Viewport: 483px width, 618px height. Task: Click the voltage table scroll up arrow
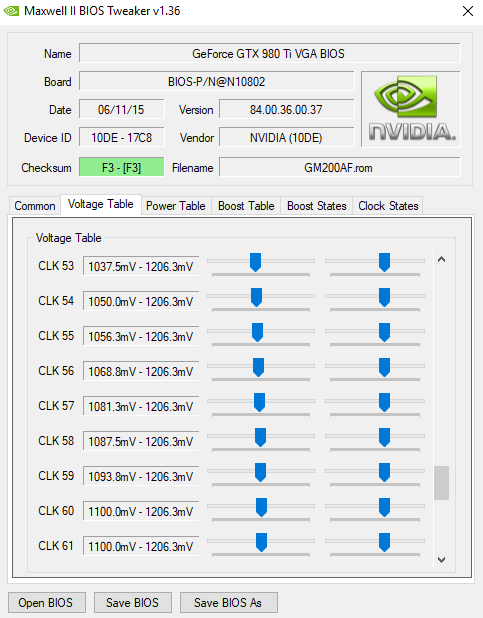pyautogui.click(x=442, y=259)
